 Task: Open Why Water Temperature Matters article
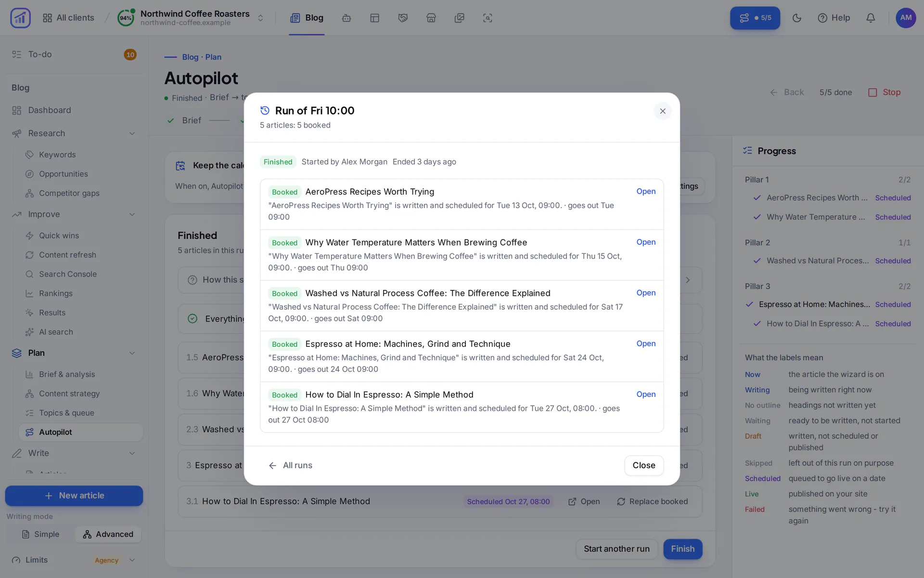click(646, 242)
